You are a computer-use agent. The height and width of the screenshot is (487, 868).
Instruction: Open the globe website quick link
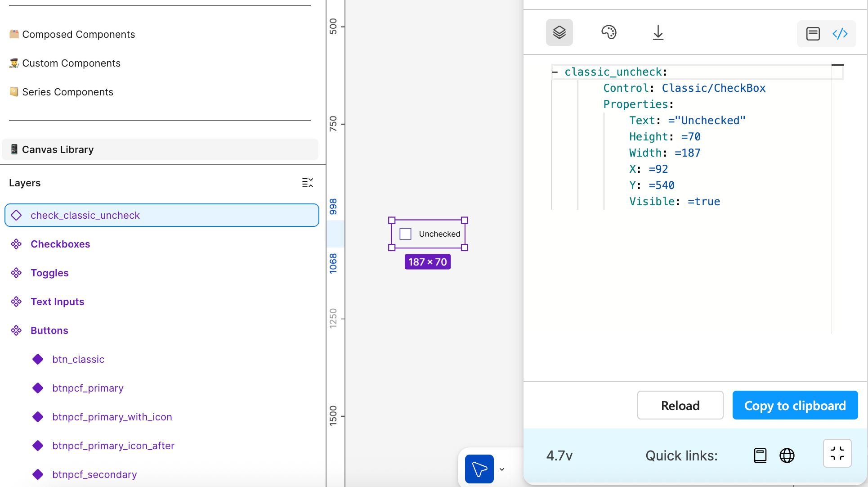[x=787, y=455]
